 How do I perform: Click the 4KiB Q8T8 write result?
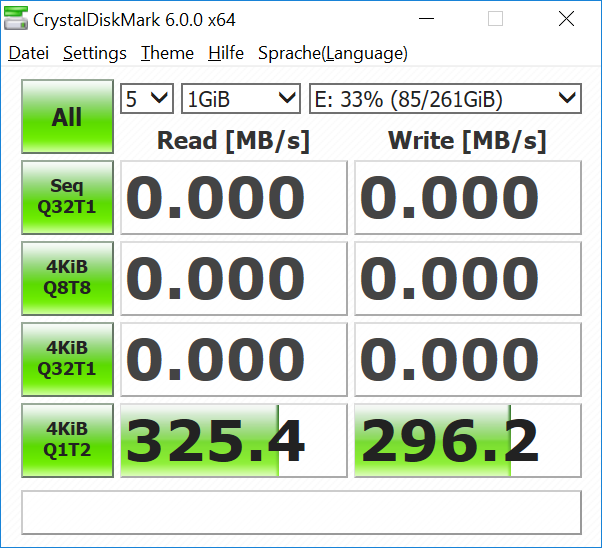click(468, 278)
